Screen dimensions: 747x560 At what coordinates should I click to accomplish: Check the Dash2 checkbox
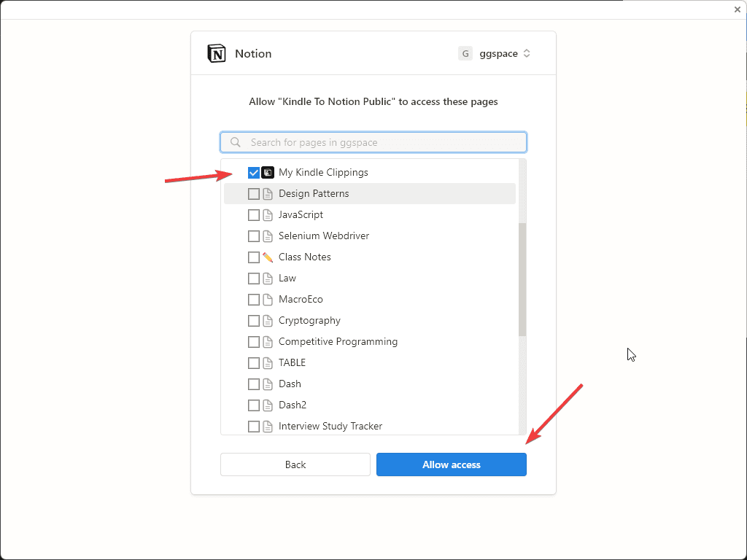253,405
